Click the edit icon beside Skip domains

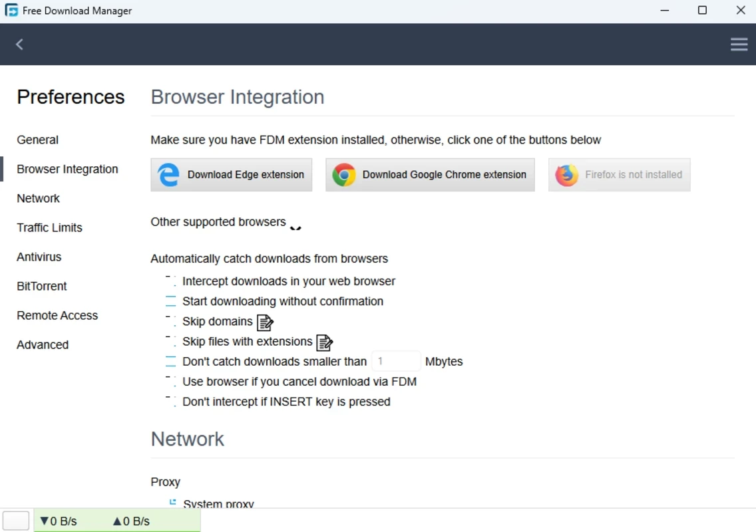click(265, 323)
